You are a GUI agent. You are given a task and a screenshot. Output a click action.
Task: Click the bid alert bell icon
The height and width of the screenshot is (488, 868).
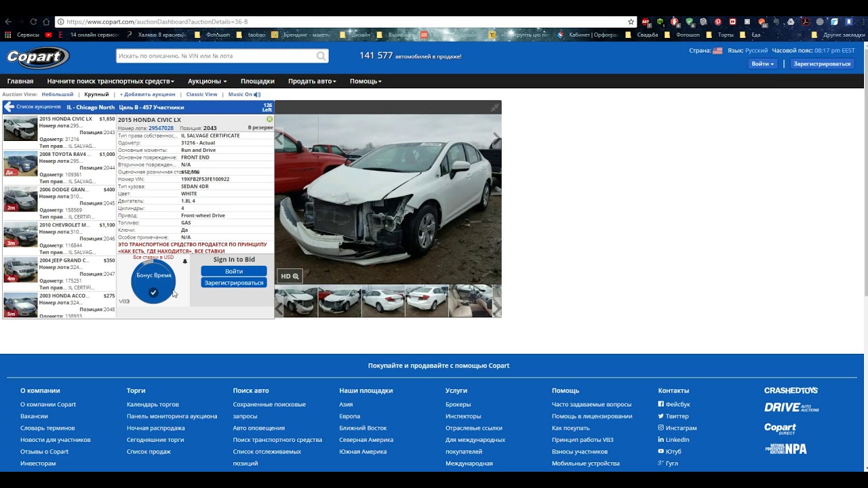tap(185, 262)
